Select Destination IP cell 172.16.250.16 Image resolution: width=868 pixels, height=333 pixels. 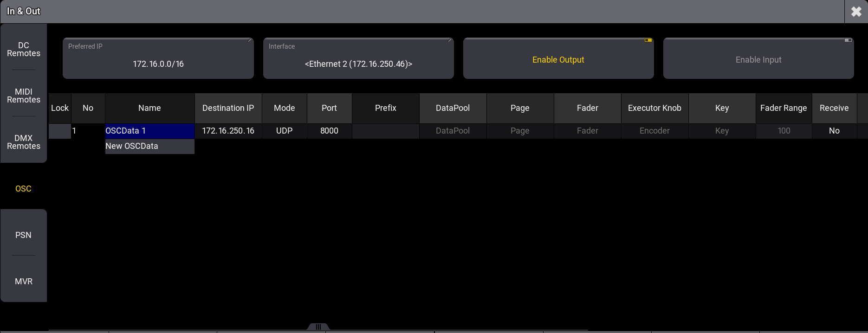(228, 131)
